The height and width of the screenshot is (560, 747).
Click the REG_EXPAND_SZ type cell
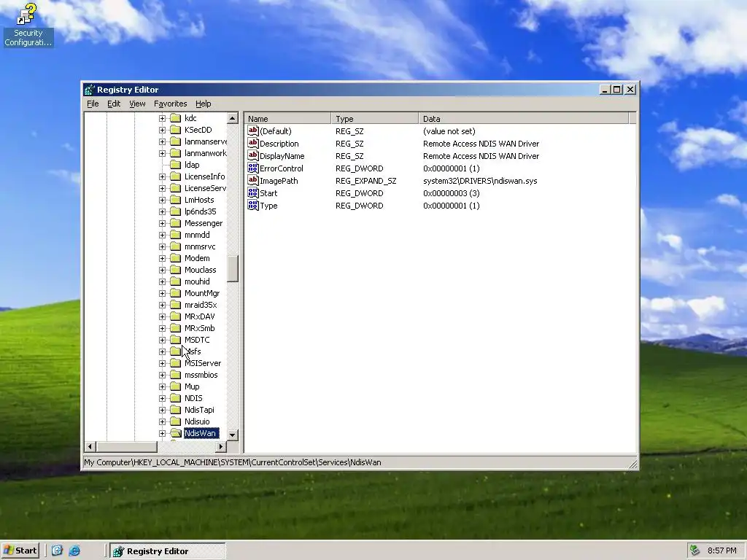pos(366,181)
